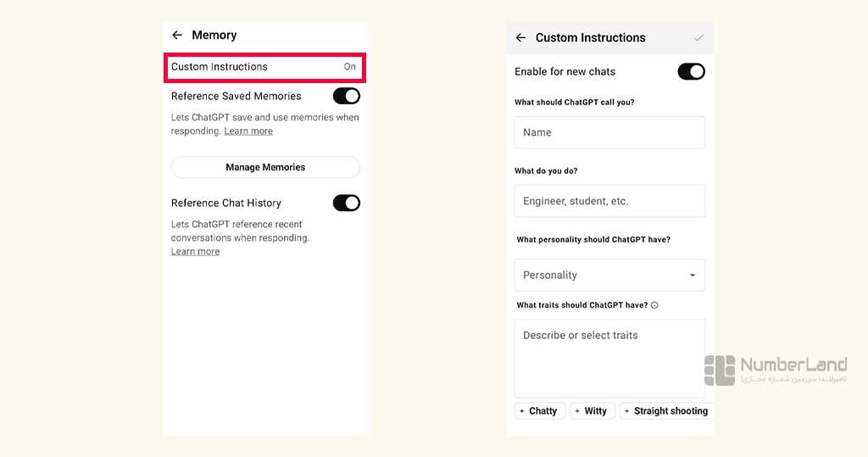
Task: Toggle Reference Saved Memories switch
Action: pyautogui.click(x=347, y=96)
